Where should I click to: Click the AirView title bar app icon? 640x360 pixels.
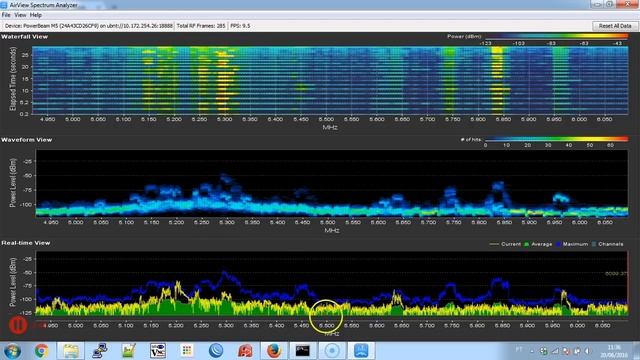click(4, 5)
